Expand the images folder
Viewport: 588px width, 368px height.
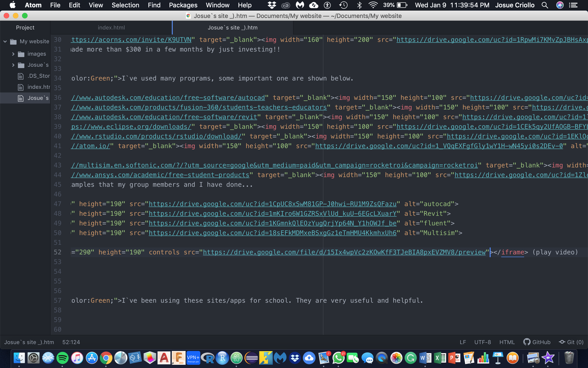(x=13, y=54)
